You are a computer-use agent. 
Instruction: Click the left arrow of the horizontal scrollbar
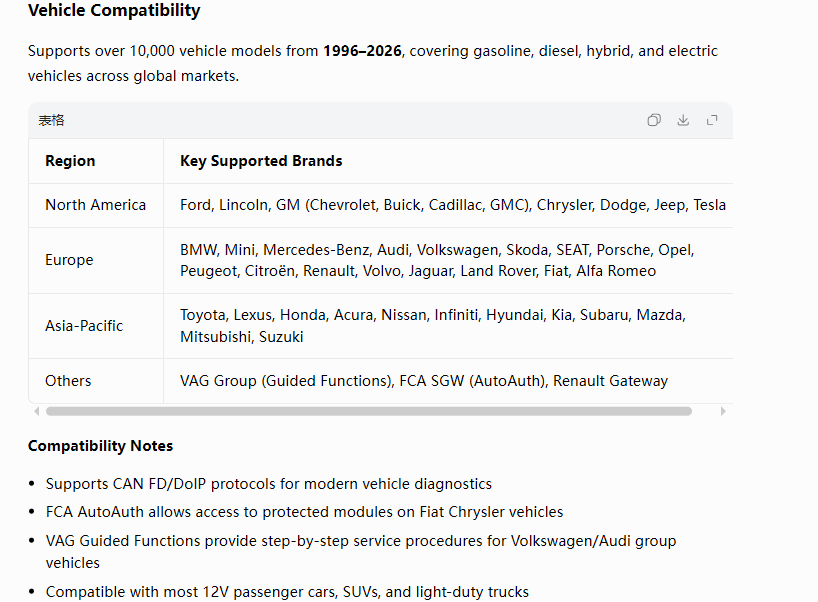(x=37, y=411)
